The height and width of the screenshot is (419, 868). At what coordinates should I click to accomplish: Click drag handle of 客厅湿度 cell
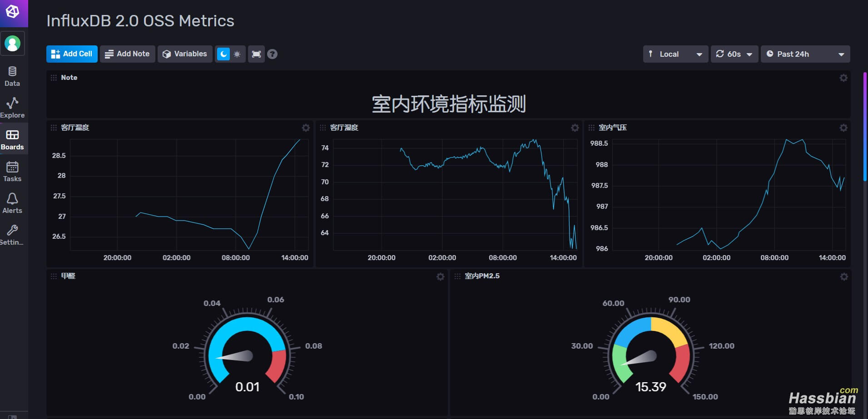click(x=322, y=128)
